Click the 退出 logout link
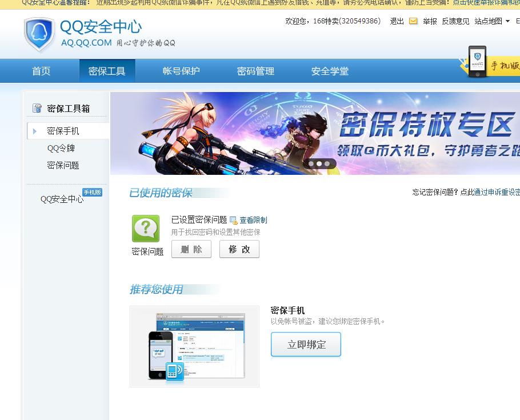This screenshot has height=420, width=520. (397, 21)
